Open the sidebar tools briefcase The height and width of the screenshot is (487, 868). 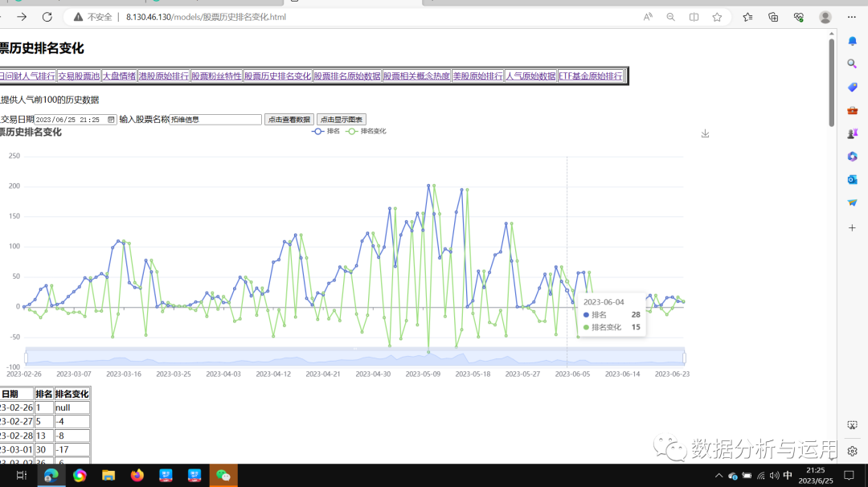click(853, 111)
